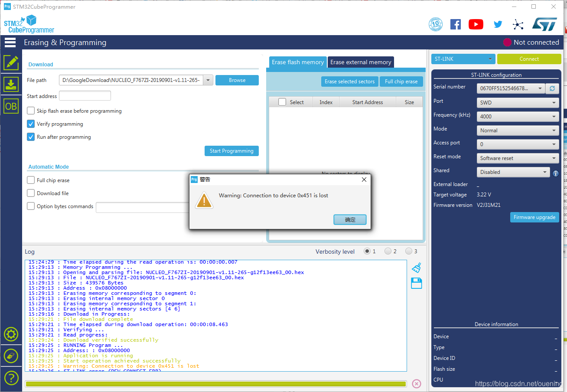Enable Download file checkbox

[31, 193]
